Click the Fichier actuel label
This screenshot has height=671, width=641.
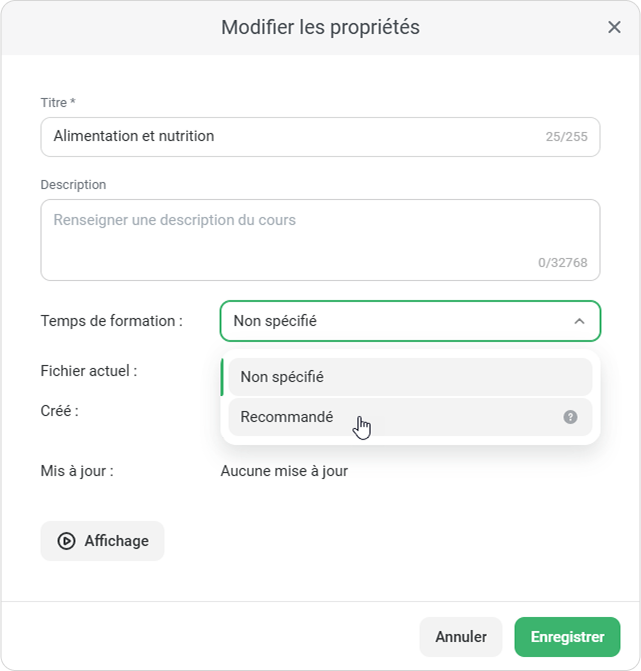(89, 370)
